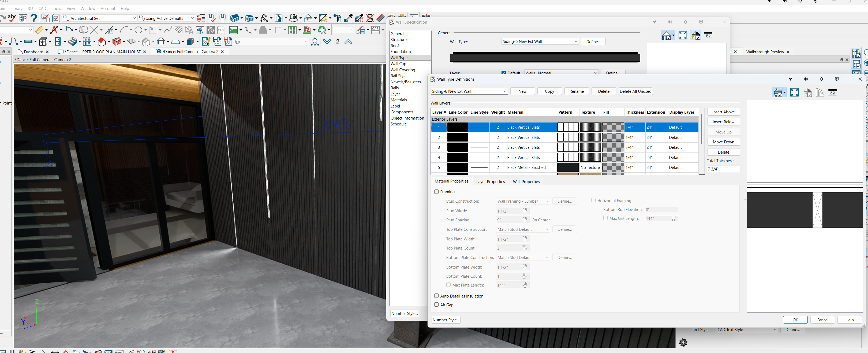Screen dimensions: 868x353
Task: Click the cabinet tool icon
Action: click(x=43, y=42)
